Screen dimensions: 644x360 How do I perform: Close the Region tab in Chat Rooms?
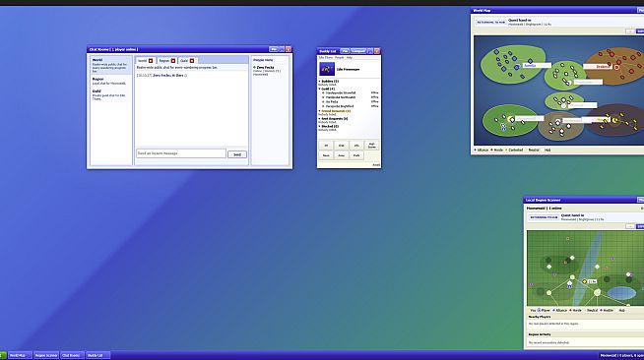tap(173, 61)
